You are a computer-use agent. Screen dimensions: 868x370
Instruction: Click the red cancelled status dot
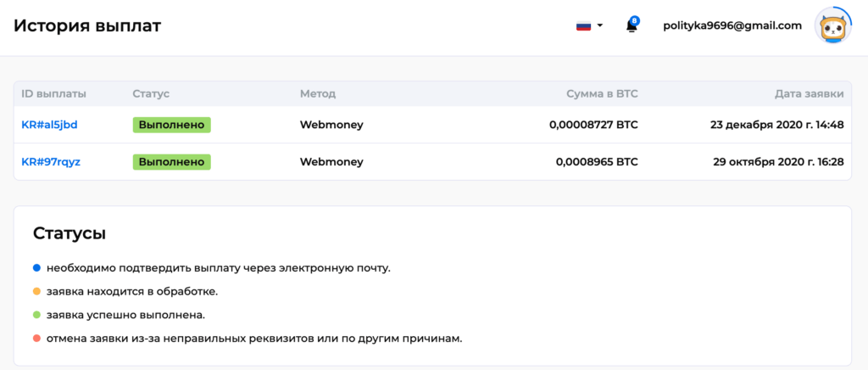pyautogui.click(x=36, y=339)
